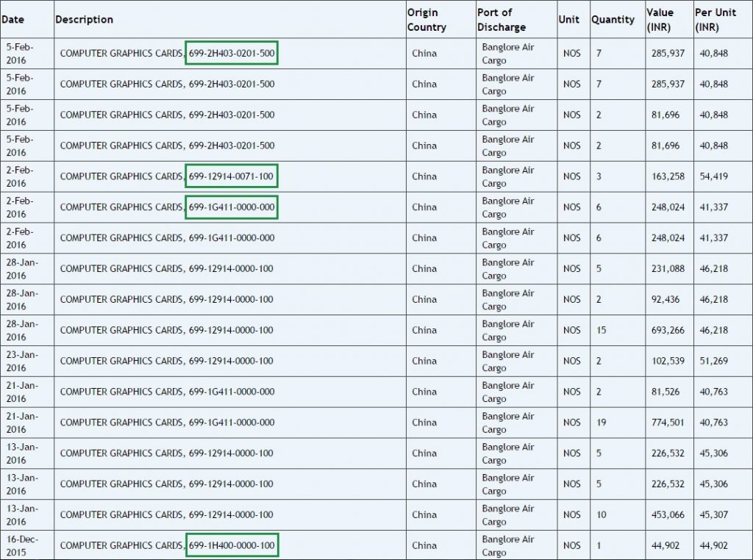Click the Description column header
The width and height of the screenshot is (753, 560).
click(x=85, y=19)
